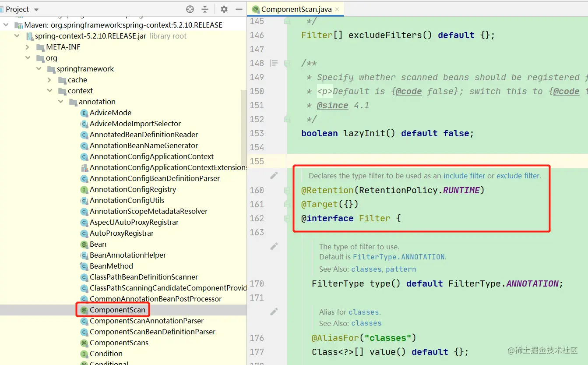Click the AspectJAutoProxyRegistrar class icon

pyautogui.click(x=85, y=223)
